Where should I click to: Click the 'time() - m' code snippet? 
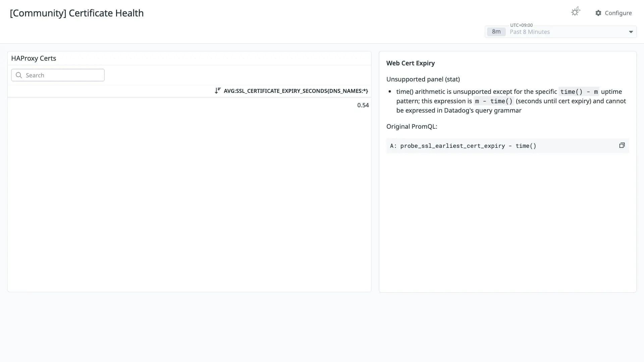[x=579, y=92]
